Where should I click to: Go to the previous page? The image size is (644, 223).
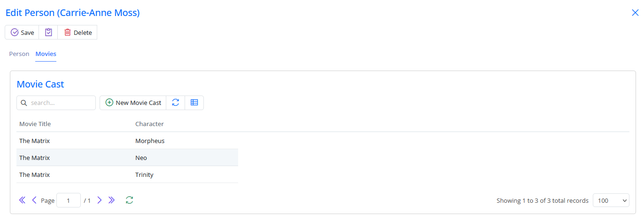point(34,200)
